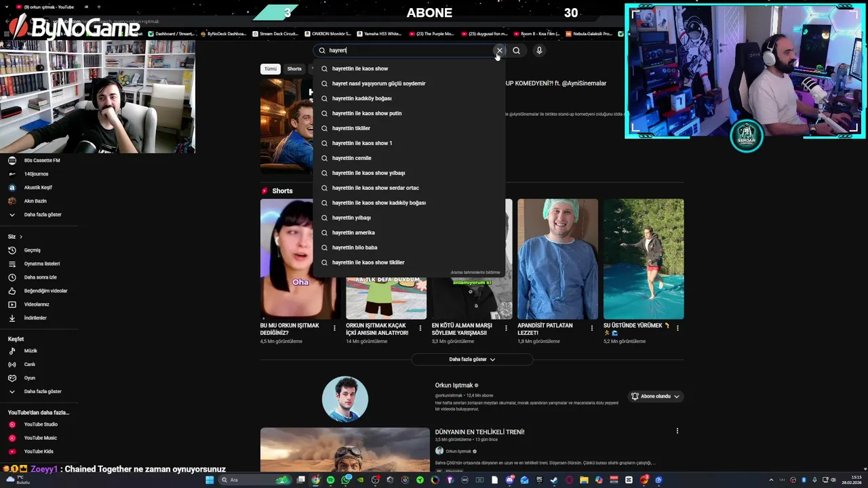Select suggestion 'hayrettin ile kaos show'
Screen dimensions: 868x488
tap(410, 68)
